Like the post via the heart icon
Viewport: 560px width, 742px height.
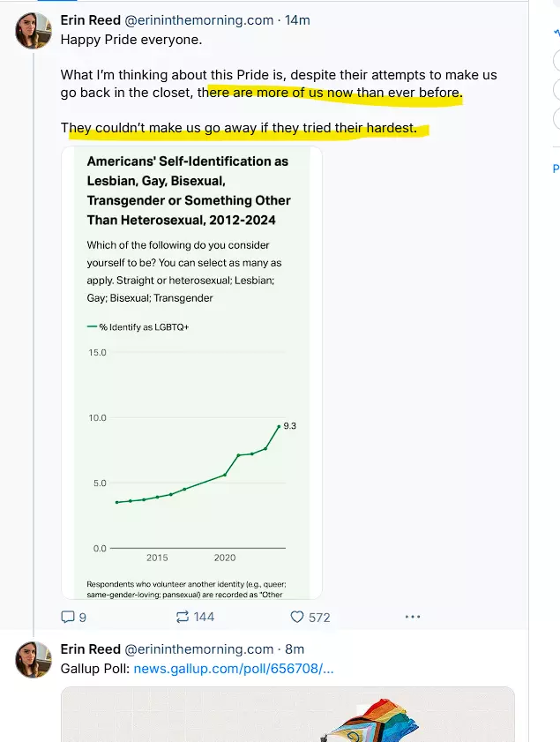297,617
